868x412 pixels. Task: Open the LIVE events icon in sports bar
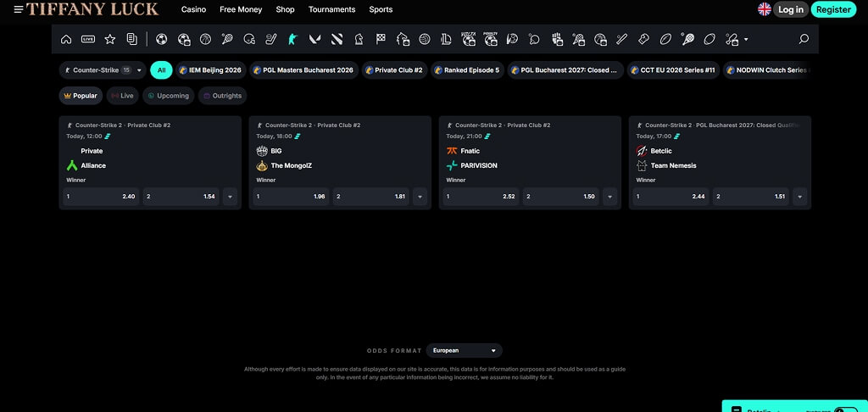(88, 39)
